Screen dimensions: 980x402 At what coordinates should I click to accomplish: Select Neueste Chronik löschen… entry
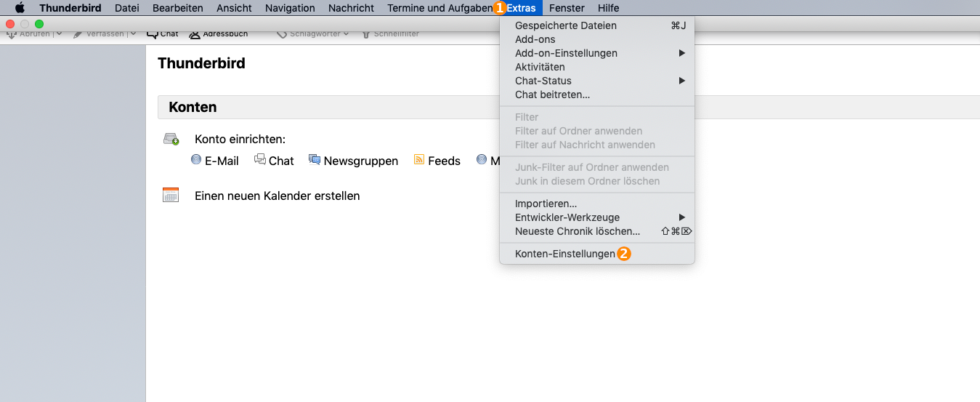pyautogui.click(x=597, y=231)
